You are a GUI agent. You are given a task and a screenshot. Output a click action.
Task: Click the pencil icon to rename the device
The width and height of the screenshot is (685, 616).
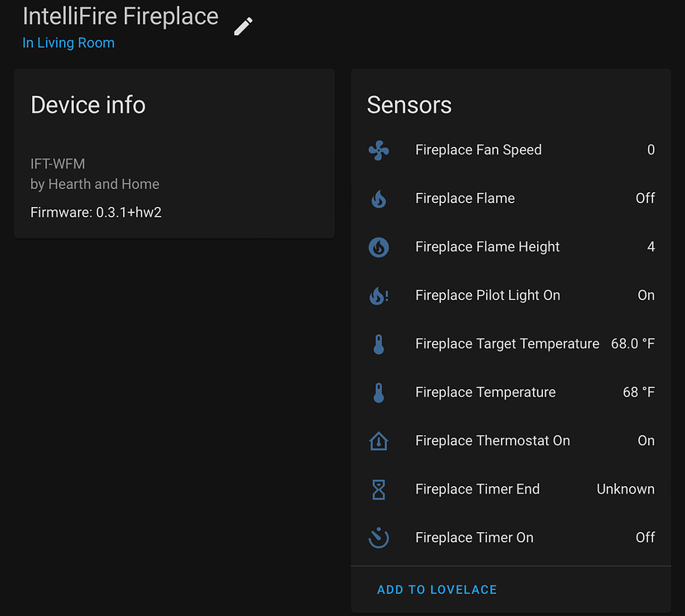[243, 25]
